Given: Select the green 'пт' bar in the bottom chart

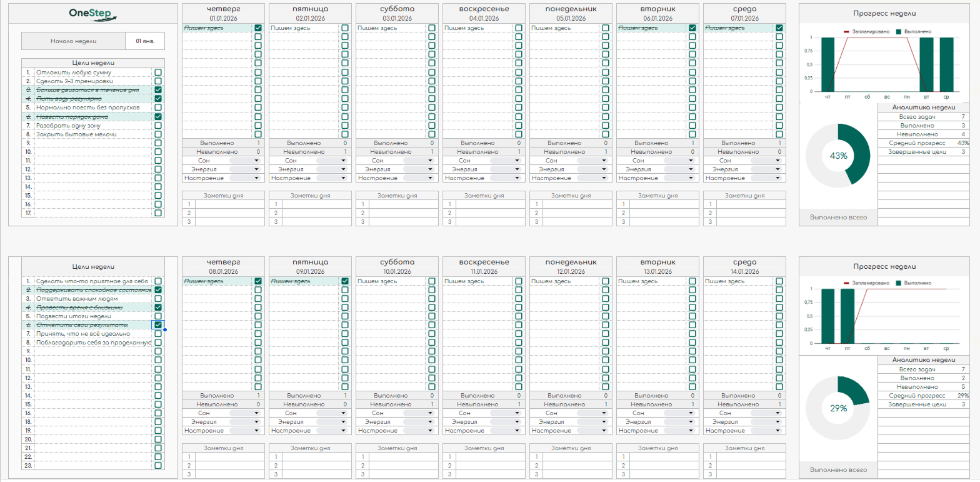Looking at the screenshot, I should point(847,316).
